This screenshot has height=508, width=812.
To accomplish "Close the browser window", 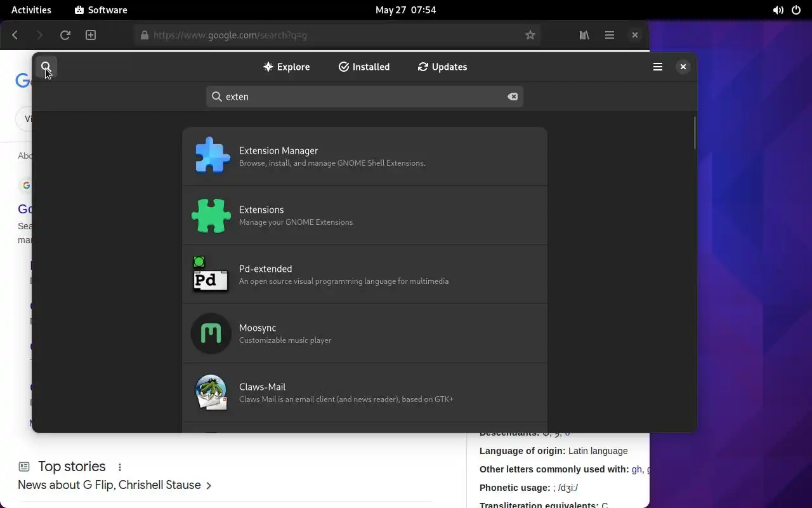I will pyautogui.click(x=634, y=35).
